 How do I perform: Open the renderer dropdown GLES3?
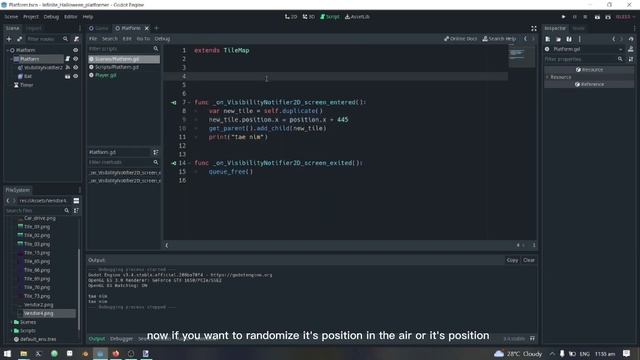(625, 17)
